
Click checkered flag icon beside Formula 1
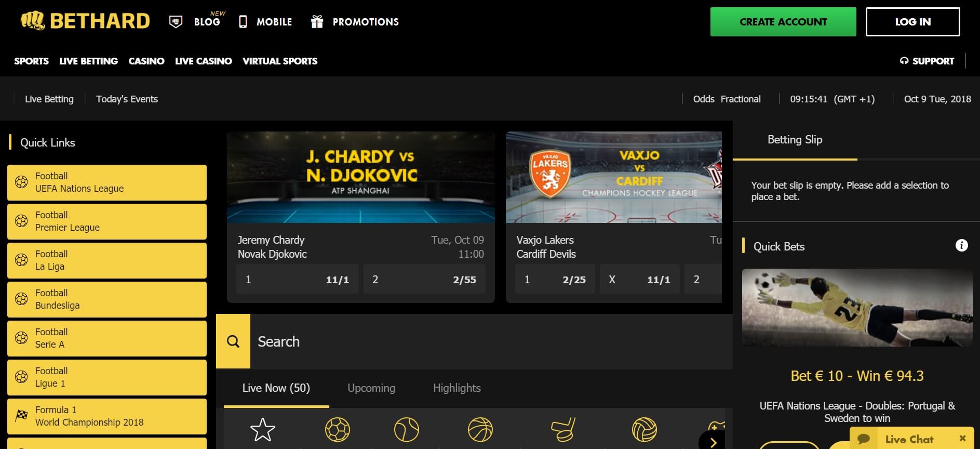[x=21, y=416]
